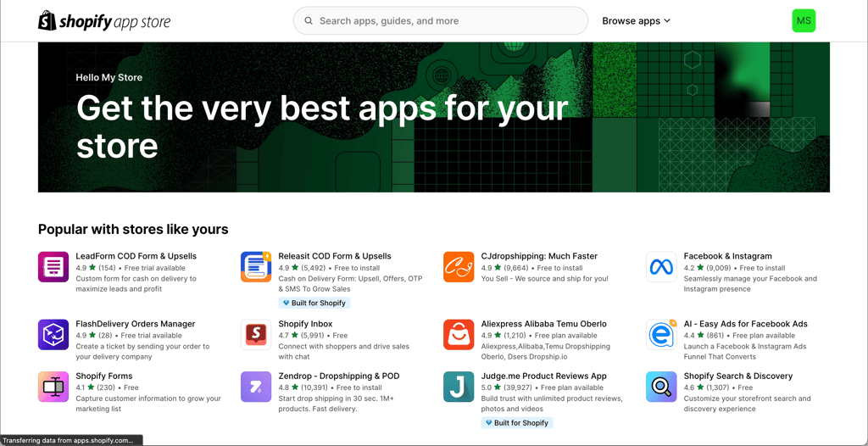This screenshot has width=868, height=446.
Task: Open AI - Easy Ads for Facebook Ads
Action: (746, 324)
